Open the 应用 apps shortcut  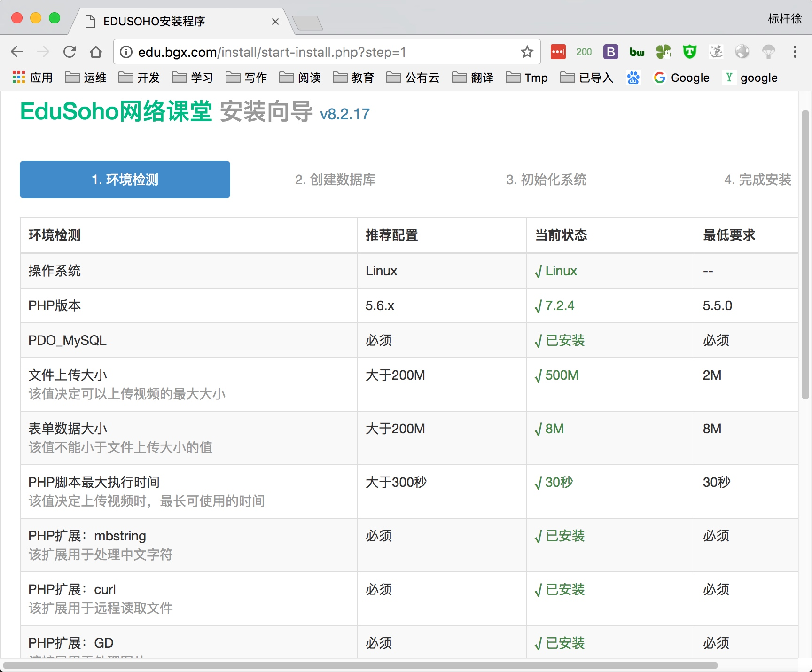[x=32, y=78]
